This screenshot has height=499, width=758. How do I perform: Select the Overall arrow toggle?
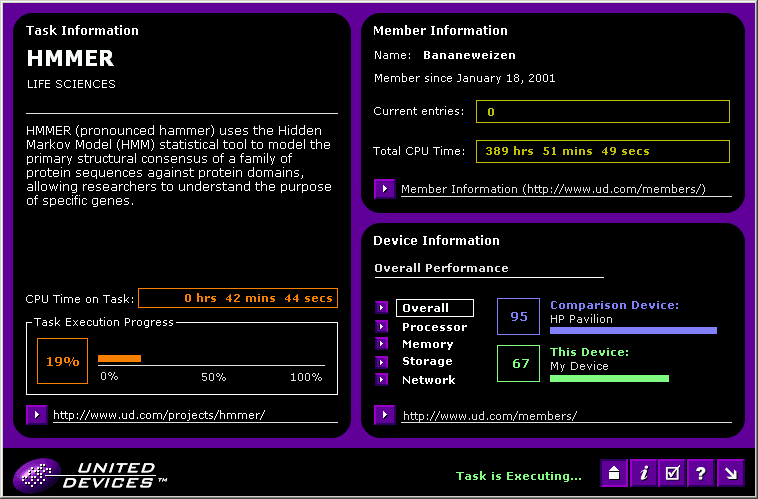click(x=381, y=308)
